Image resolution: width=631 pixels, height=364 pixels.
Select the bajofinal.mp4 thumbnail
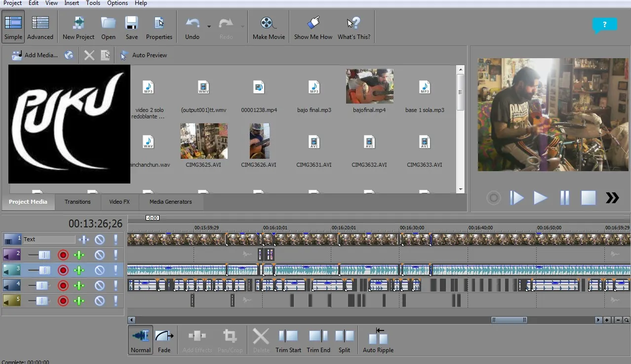(x=369, y=86)
